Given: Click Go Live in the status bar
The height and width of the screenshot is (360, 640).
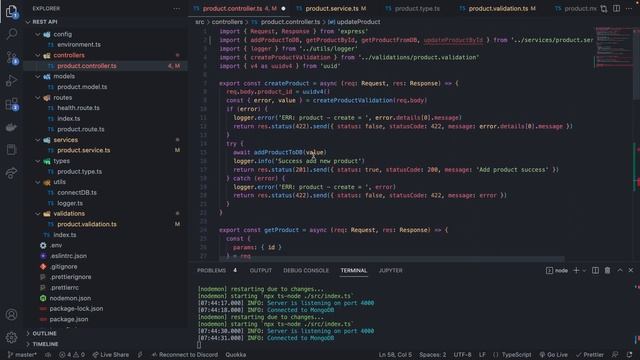Looking at the screenshot, I should click(x=553, y=355).
